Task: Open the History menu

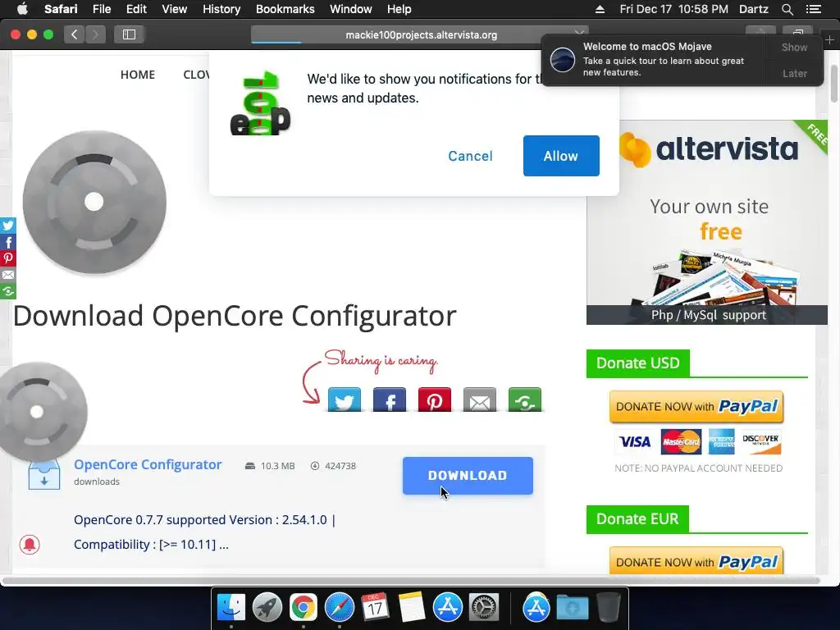Action: pyautogui.click(x=221, y=9)
